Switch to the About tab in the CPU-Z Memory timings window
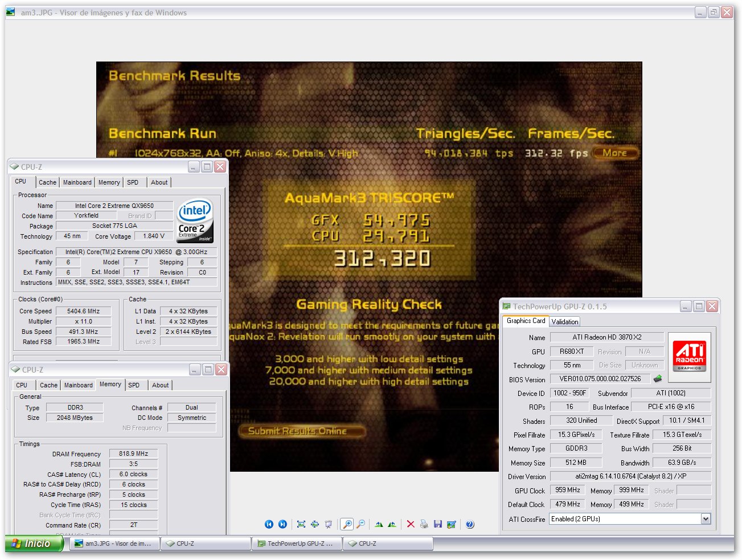 click(x=161, y=385)
